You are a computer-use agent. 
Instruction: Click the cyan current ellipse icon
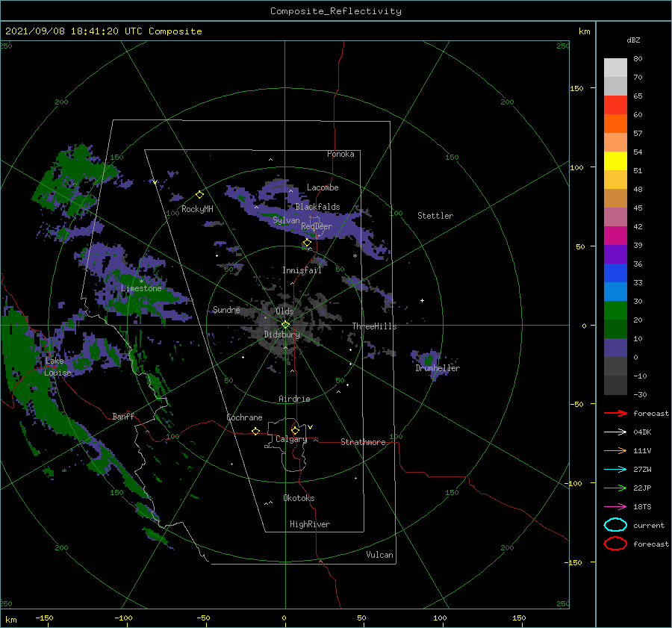[x=615, y=525]
